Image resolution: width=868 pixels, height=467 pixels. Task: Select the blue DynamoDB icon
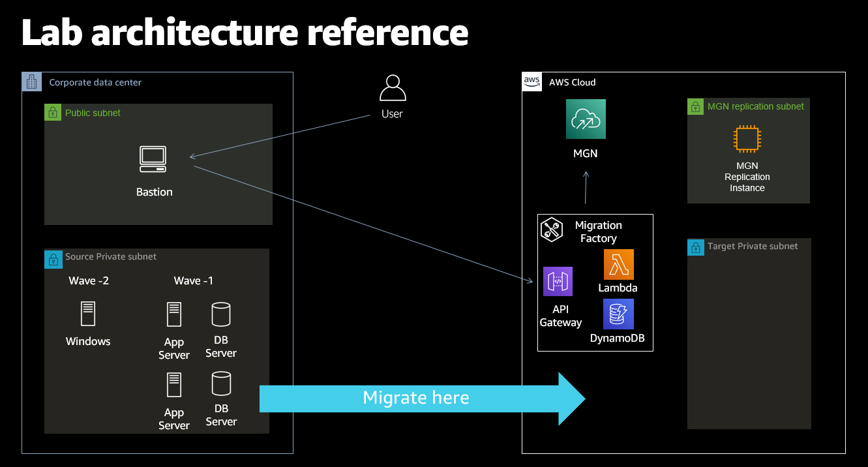618,314
